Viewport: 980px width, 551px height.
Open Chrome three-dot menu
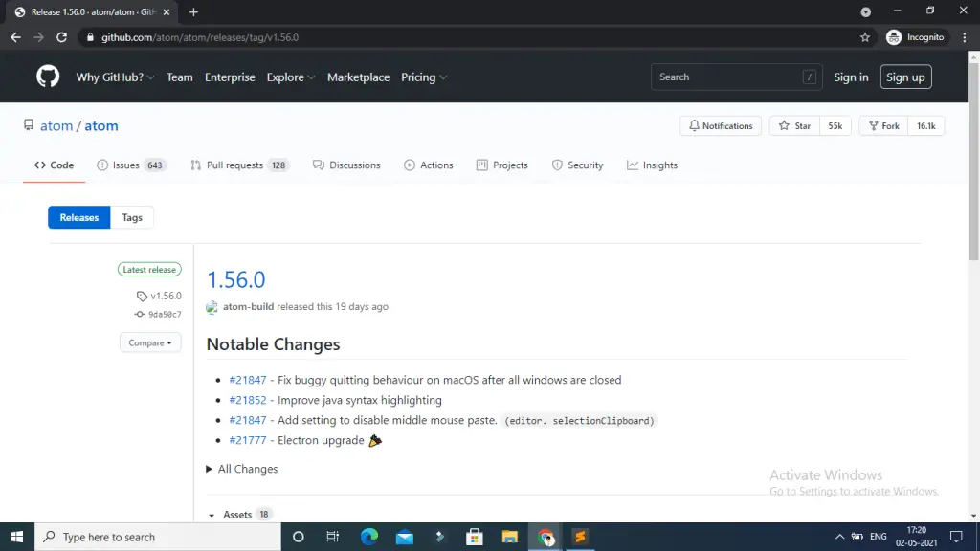[965, 37]
